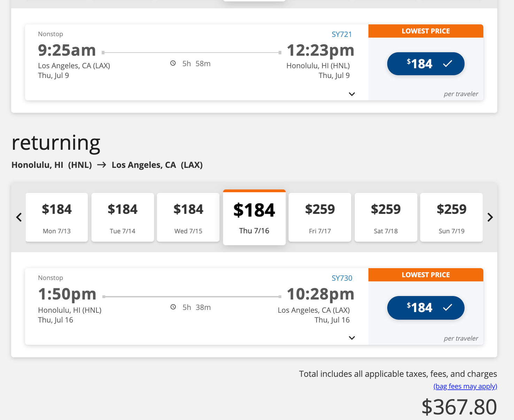Screen dimensions: 514x420
Task: Click the 9:25am Los Angeles departure flight card
Action: click(x=195, y=84)
